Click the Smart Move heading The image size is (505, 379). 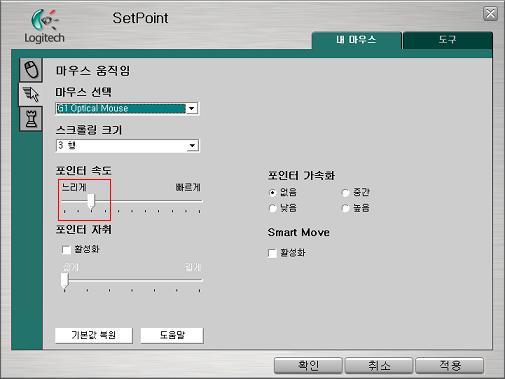click(299, 232)
